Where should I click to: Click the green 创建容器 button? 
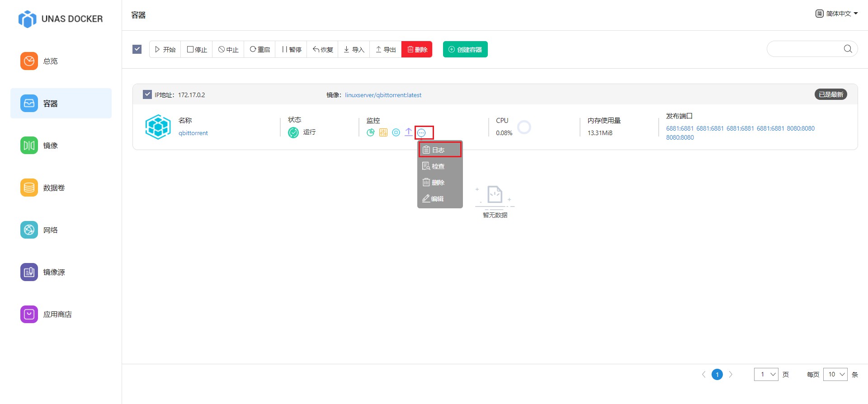click(465, 49)
